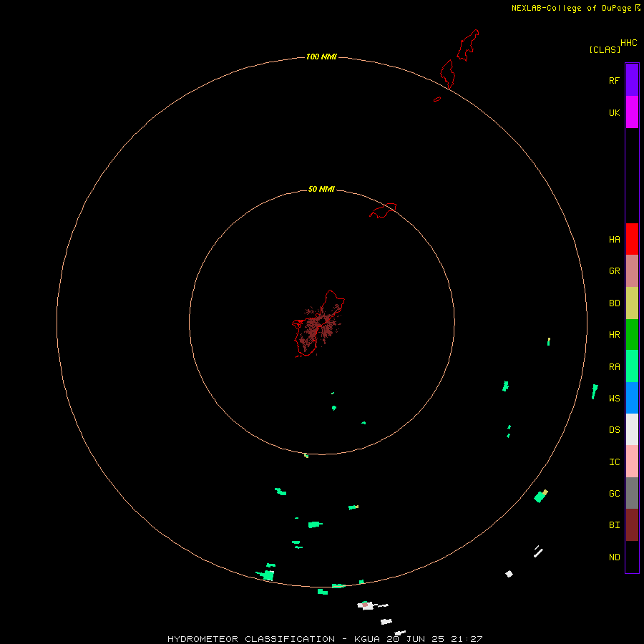Click the ND legend label
Image resolution: width=644 pixels, height=644 pixels.
614,557
